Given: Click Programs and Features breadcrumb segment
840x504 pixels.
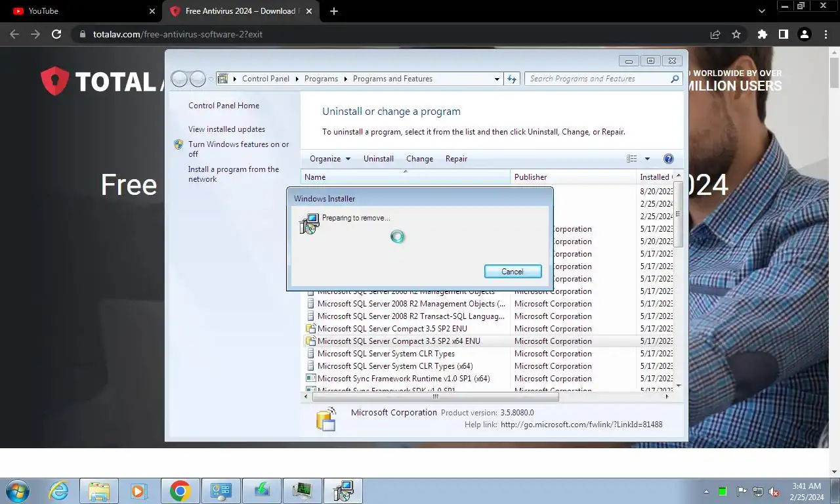Looking at the screenshot, I should pos(392,79).
